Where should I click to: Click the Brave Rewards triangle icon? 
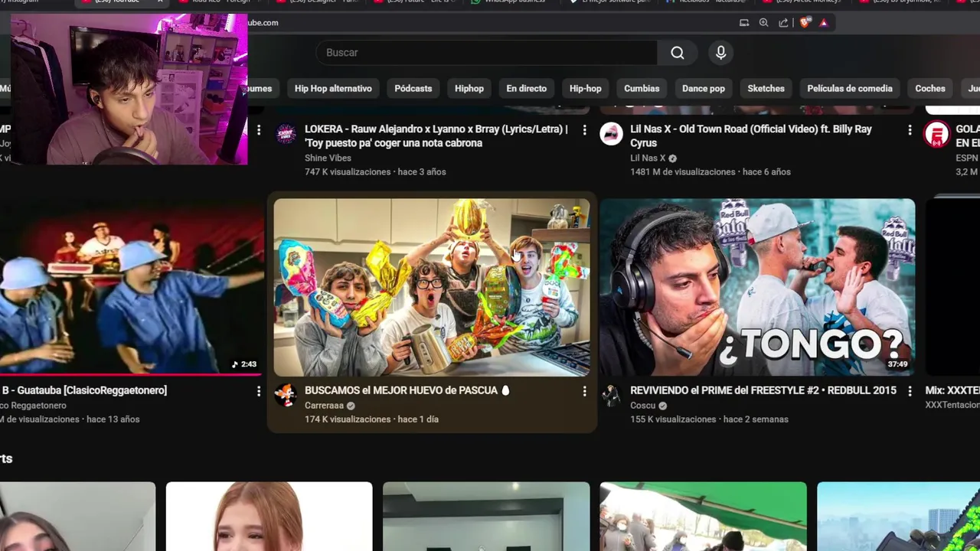824,23
